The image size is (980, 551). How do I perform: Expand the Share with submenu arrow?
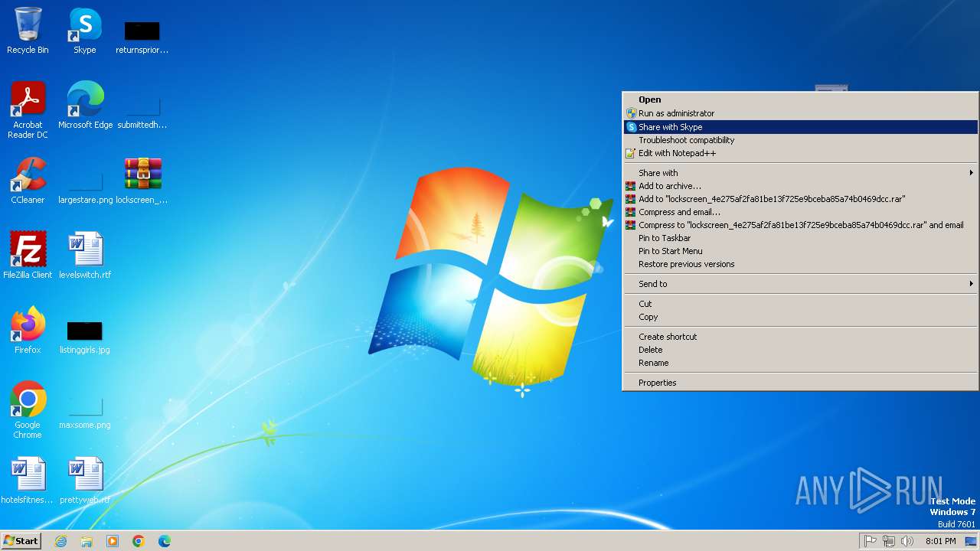pyautogui.click(x=971, y=173)
